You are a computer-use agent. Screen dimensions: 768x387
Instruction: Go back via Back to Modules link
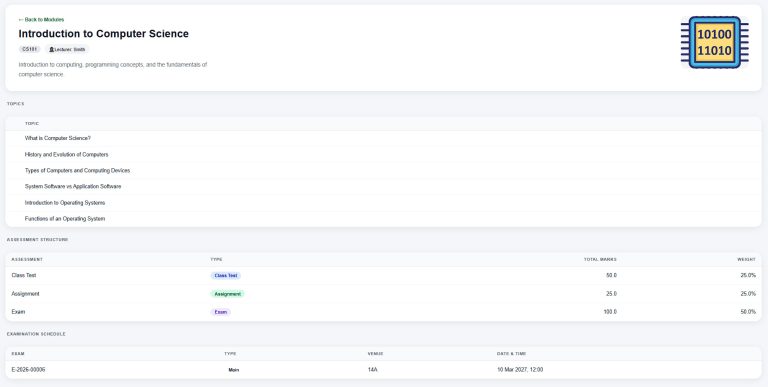coord(41,20)
